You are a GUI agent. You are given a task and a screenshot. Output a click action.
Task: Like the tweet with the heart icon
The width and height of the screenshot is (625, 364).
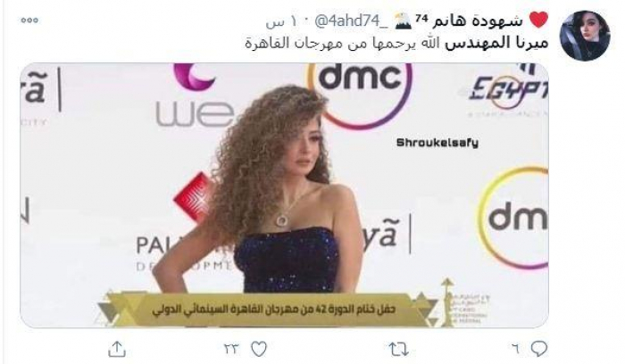point(259,349)
